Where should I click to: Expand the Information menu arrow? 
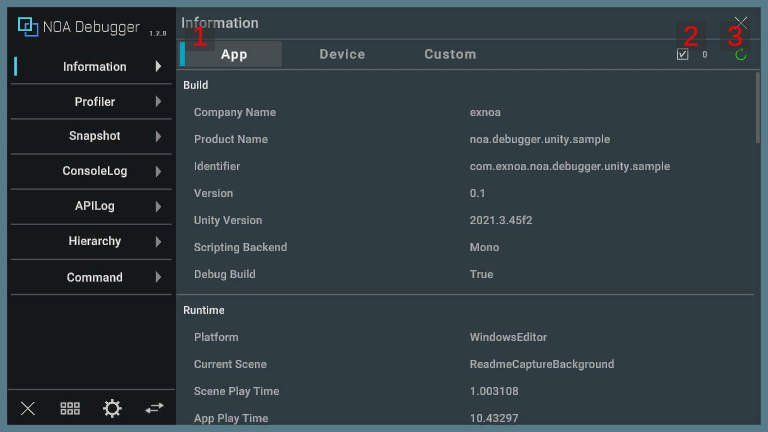click(x=158, y=67)
